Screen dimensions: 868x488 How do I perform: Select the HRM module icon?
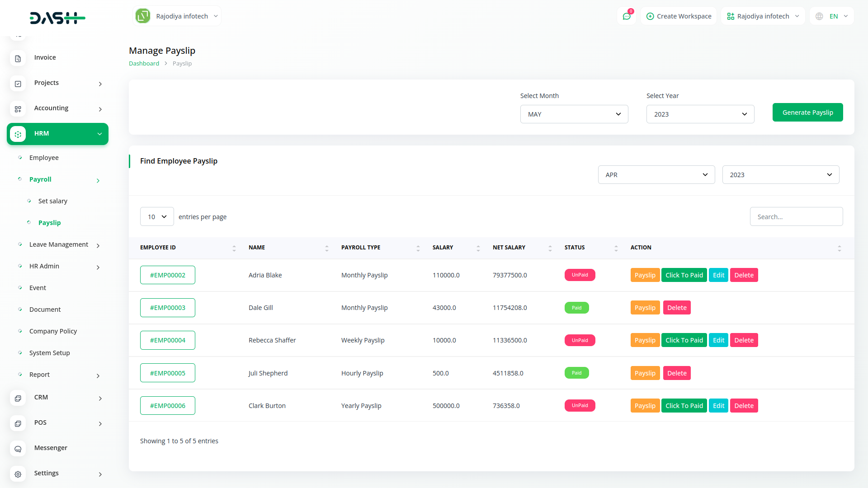pyautogui.click(x=18, y=134)
